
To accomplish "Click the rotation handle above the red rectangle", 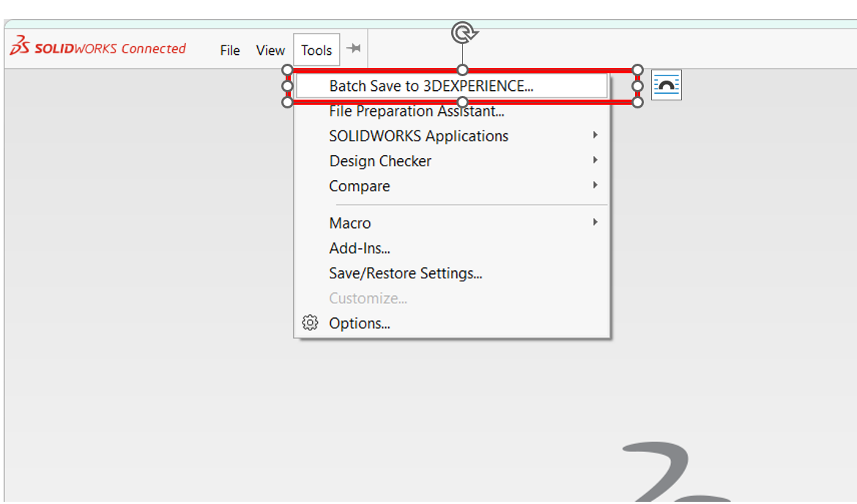I will tap(462, 33).
